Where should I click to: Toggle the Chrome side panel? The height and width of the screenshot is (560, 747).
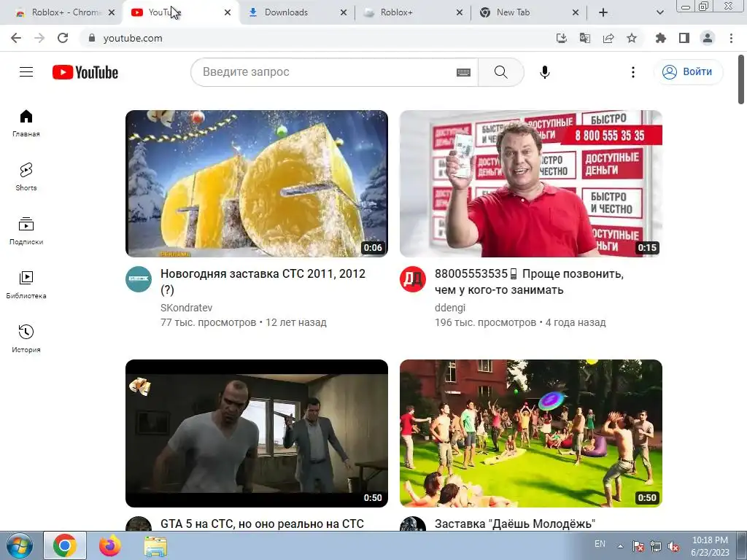(x=684, y=38)
